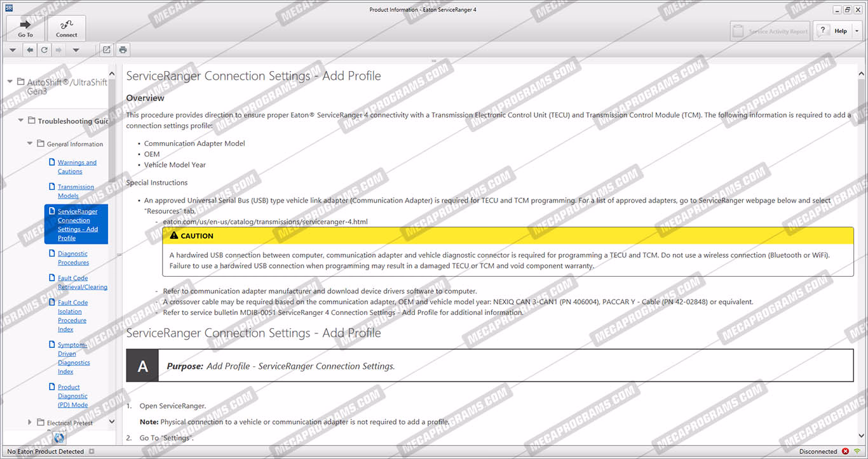The width and height of the screenshot is (868, 459).
Task: Click the back navigation arrow
Action: tap(30, 50)
